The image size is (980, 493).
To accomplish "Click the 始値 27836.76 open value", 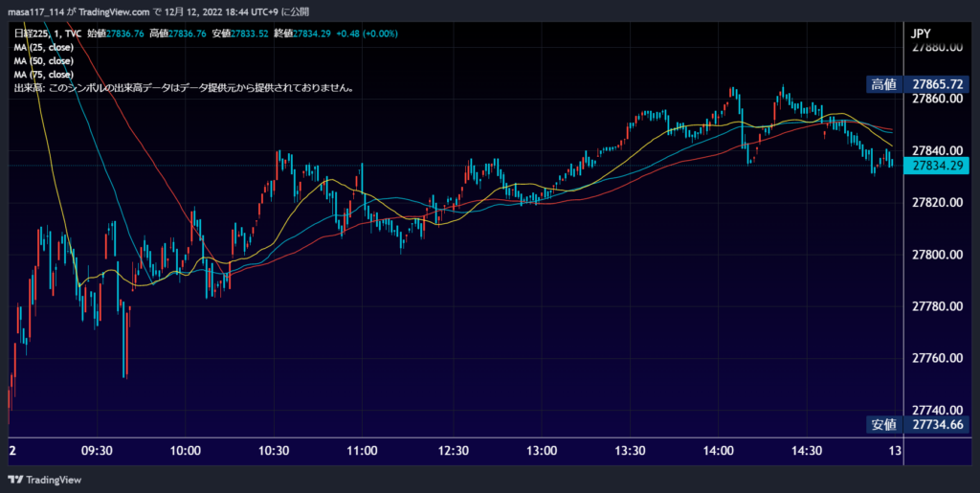I will coord(116,34).
